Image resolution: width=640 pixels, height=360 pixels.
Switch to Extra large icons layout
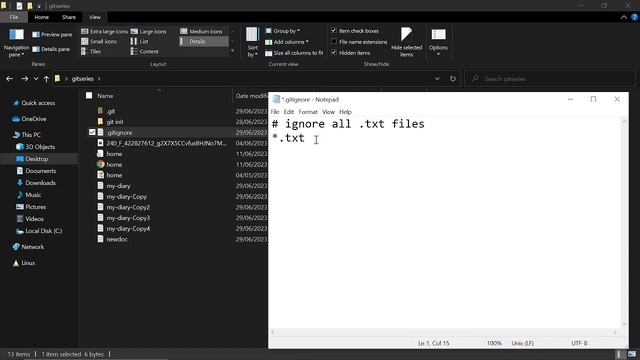[x=104, y=31]
